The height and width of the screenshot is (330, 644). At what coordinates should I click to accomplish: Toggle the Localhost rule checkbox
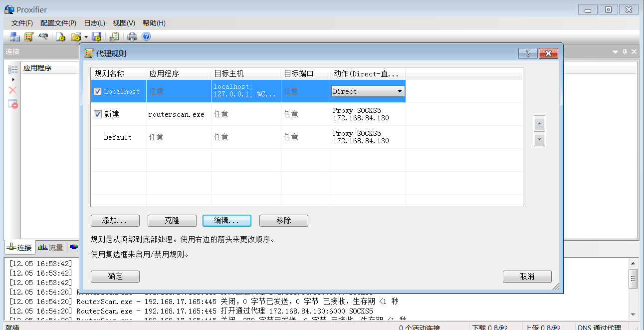(98, 91)
